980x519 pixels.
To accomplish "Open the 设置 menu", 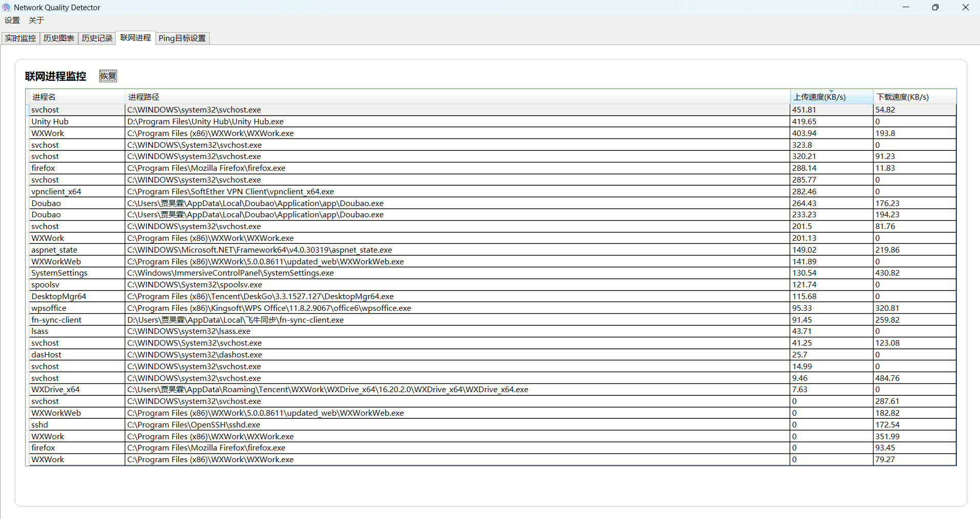I will [12, 20].
